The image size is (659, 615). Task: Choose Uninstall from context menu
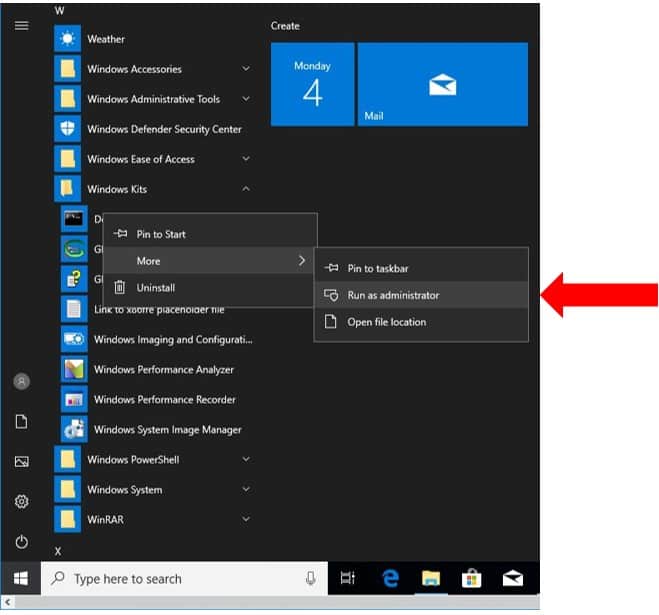210,288
